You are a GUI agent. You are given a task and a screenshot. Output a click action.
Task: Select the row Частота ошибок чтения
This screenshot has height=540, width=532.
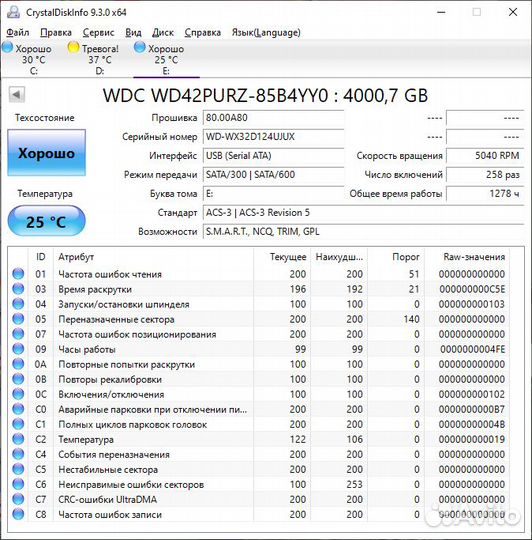tap(259, 274)
